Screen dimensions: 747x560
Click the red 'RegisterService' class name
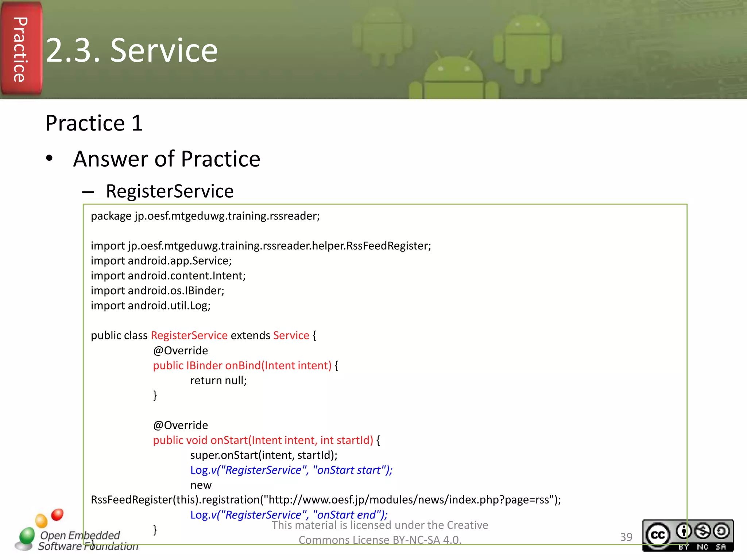[189, 335]
